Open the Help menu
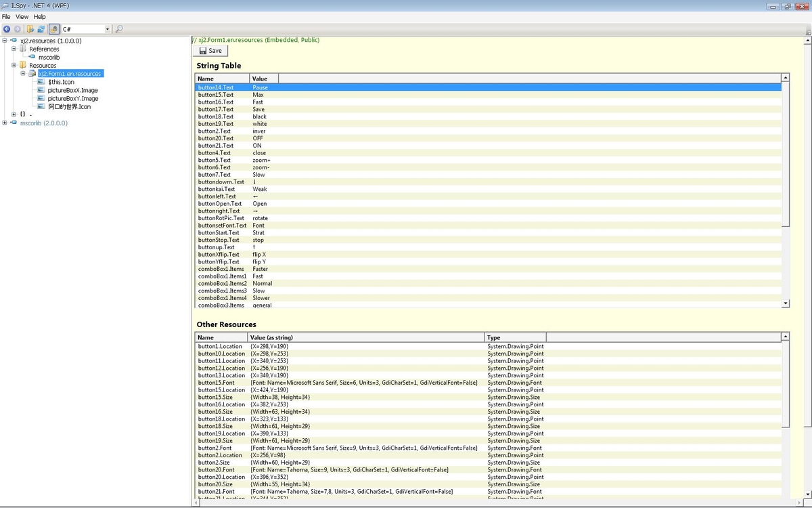The height and width of the screenshot is (508, 812). 40,16
